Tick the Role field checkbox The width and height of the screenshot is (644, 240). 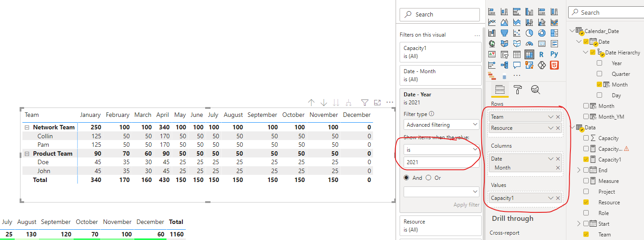point(586,213)
